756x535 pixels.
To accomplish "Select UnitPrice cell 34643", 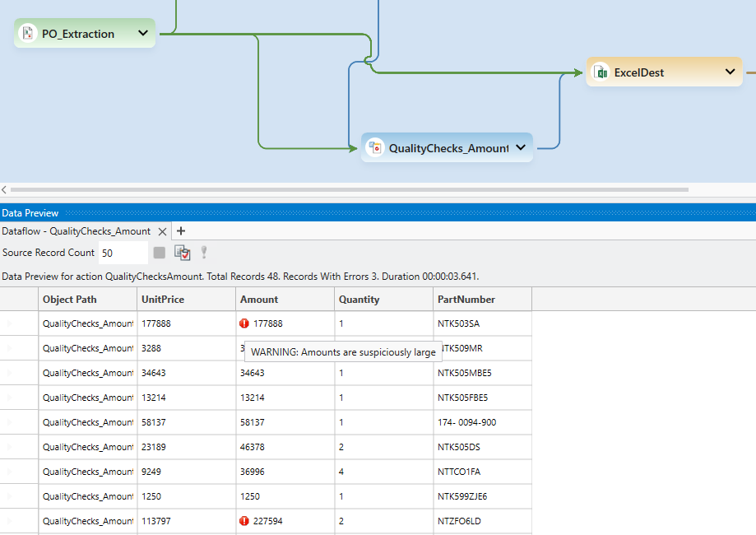I will (187, 373).
